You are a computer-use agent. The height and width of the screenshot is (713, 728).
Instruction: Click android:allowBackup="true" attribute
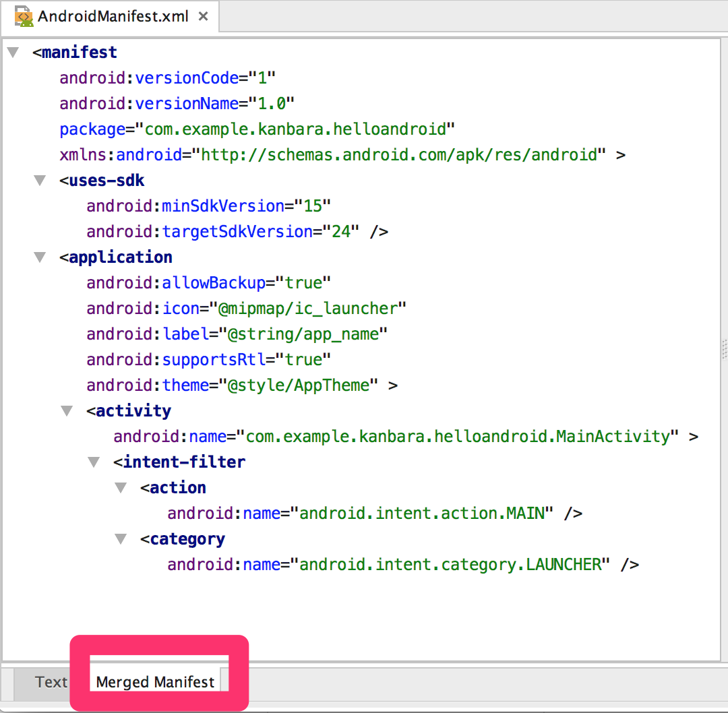(208, 282)
